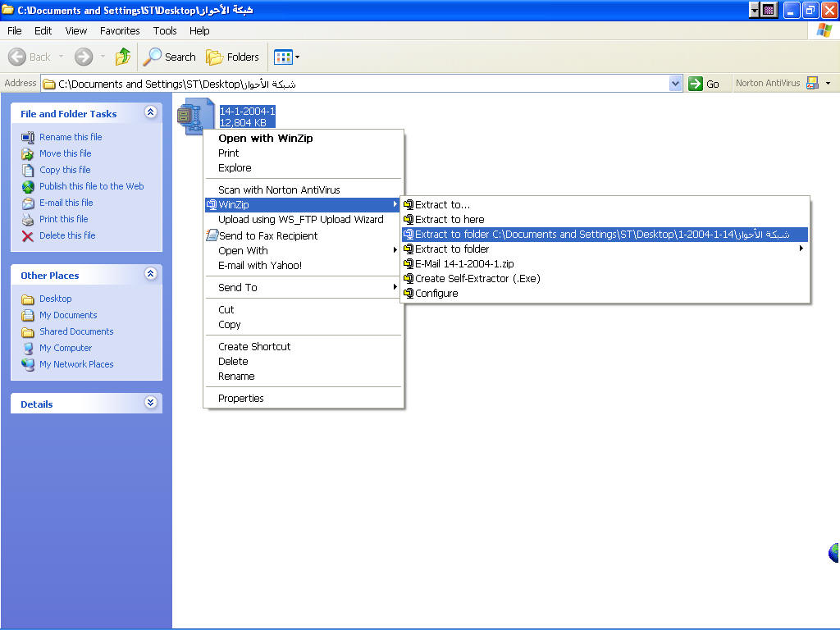Toggle the Folders pane button

[x=233, y=57]
